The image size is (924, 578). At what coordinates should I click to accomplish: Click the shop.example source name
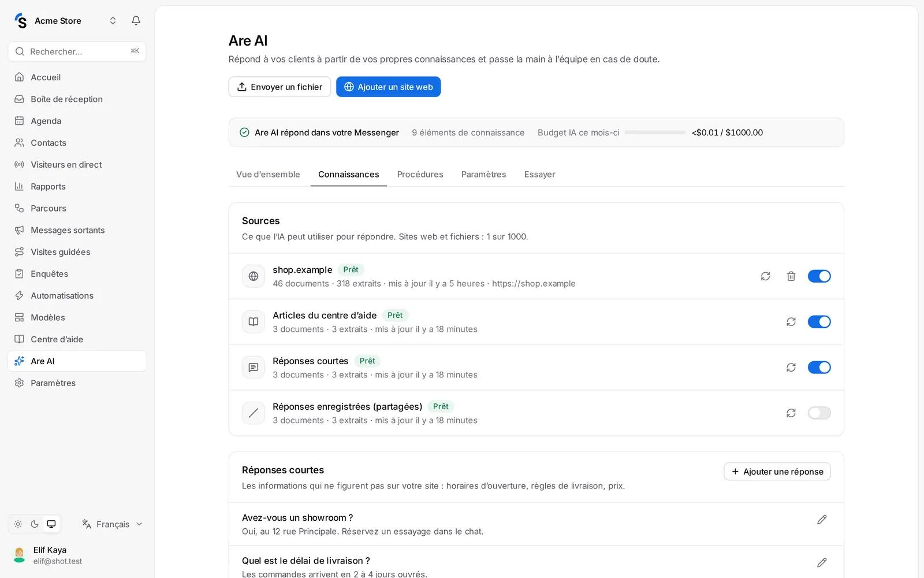303,270
